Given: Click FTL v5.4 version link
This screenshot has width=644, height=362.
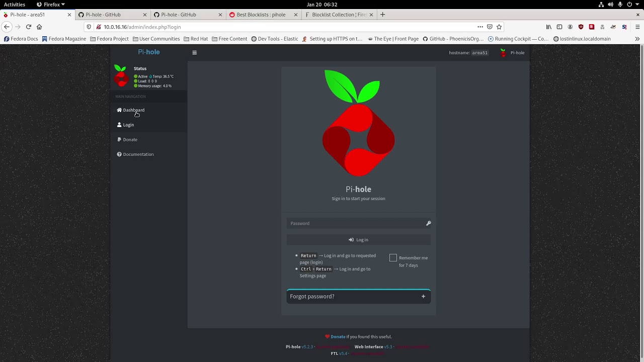Looking at the screenshot, I should click(343, 353).
